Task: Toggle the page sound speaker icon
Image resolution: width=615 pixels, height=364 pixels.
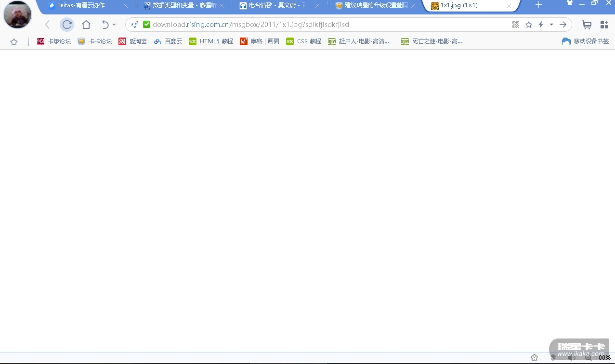Action: coord(571,357)
